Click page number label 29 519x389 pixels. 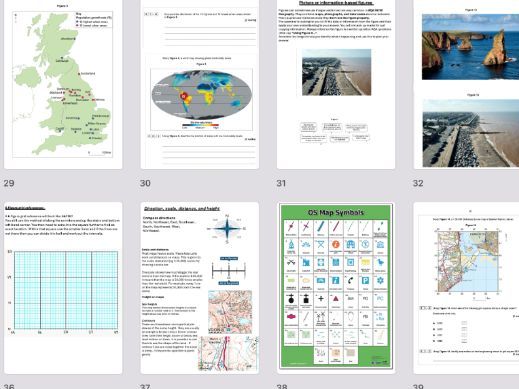pos(9,183)
